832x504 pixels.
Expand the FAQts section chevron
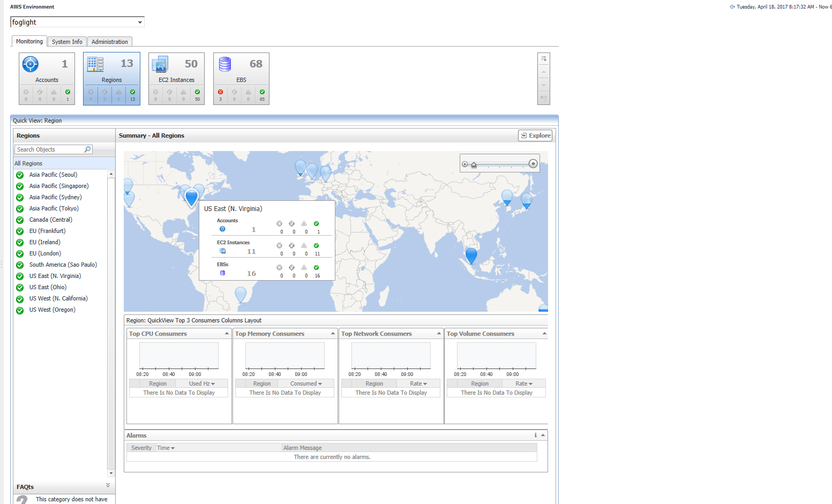108,485
